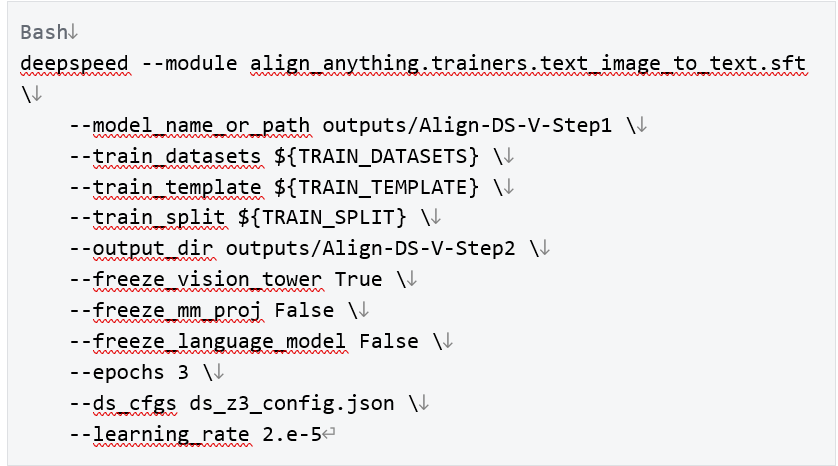Click the ${TRAIN_SPLIT} variable

pos(322,218)
